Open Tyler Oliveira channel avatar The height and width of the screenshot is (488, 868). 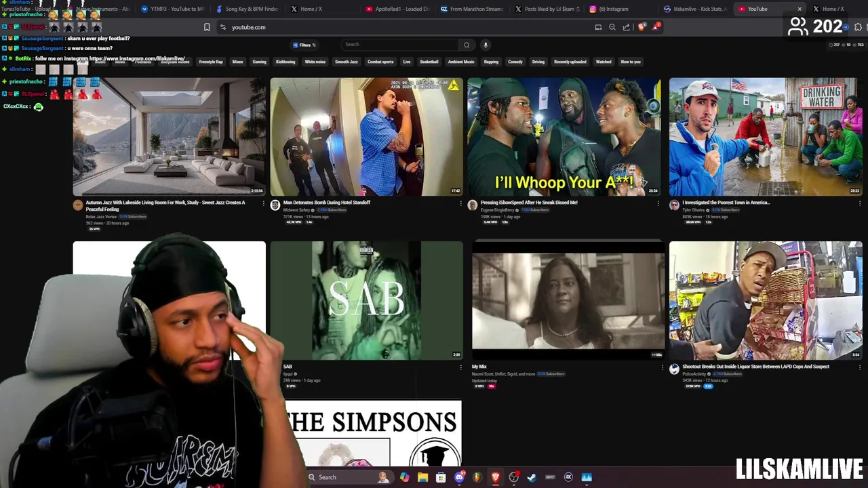(x=674, y=205)
